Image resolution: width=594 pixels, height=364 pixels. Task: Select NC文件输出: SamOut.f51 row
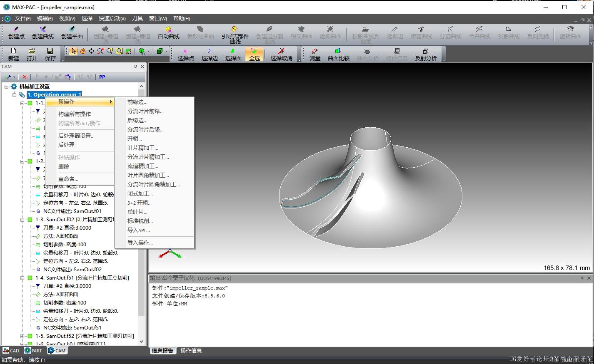pos(72,328)
